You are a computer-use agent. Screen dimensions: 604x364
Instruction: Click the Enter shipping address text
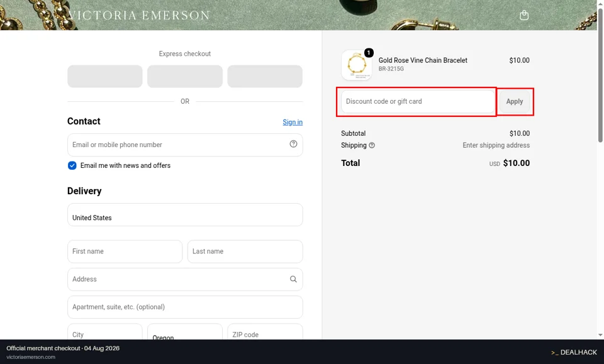click(x=496, y=145)
